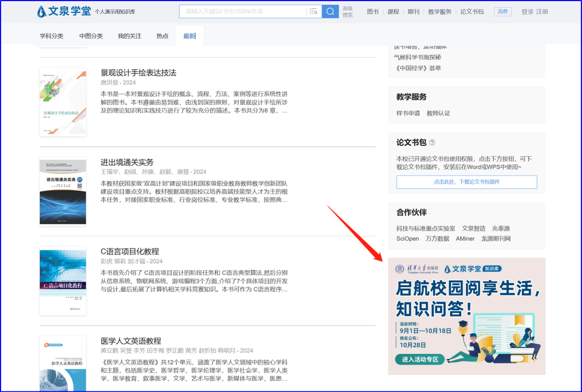The image size is (582, 392).
Task: Open the 医学人文英语教程 book title link
Action: tap(131, 341)
